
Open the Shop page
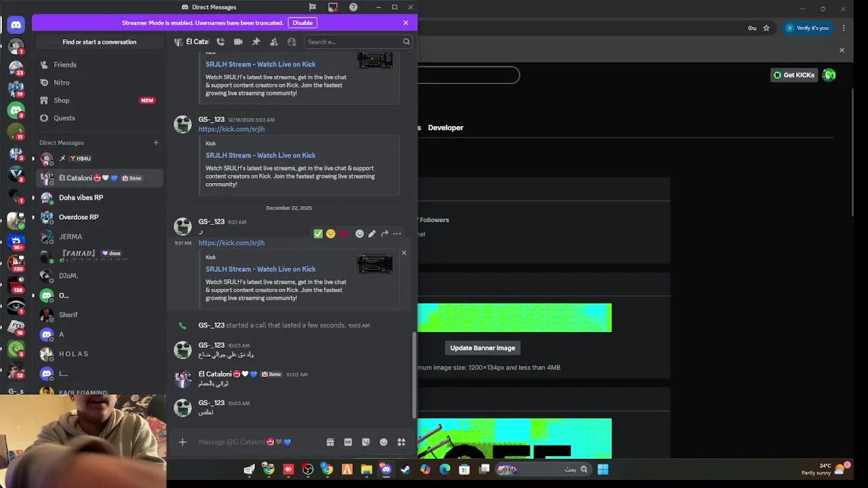coord(99,100)
